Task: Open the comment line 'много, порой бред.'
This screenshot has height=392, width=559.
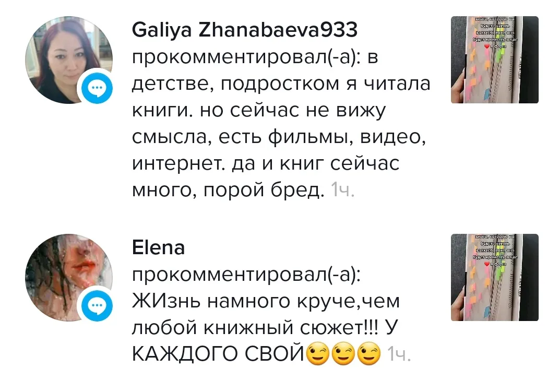Action: pyautogui.click(x=228, y=190)
